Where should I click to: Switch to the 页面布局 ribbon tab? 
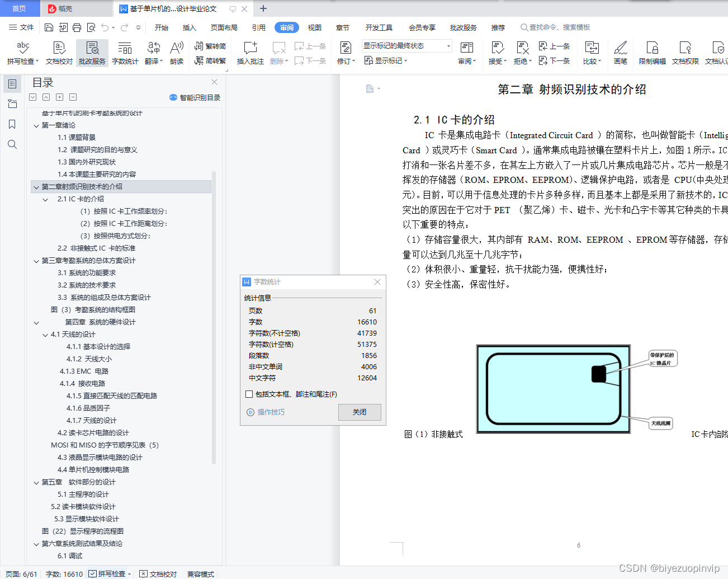click(x=224, y=27)
